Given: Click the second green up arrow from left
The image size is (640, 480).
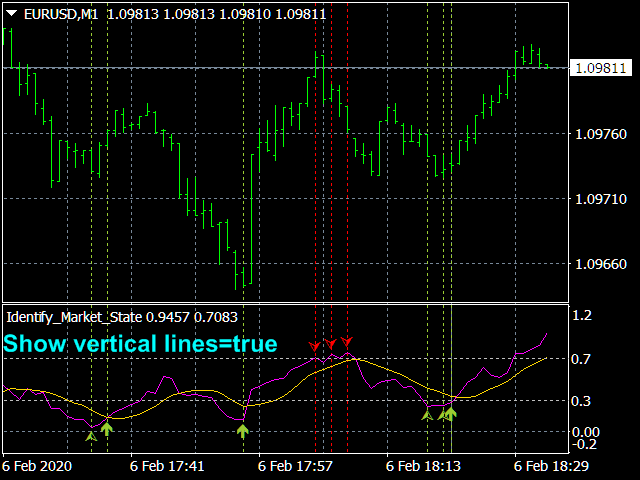Looking at the screenshot, I should tap(107, 429).
